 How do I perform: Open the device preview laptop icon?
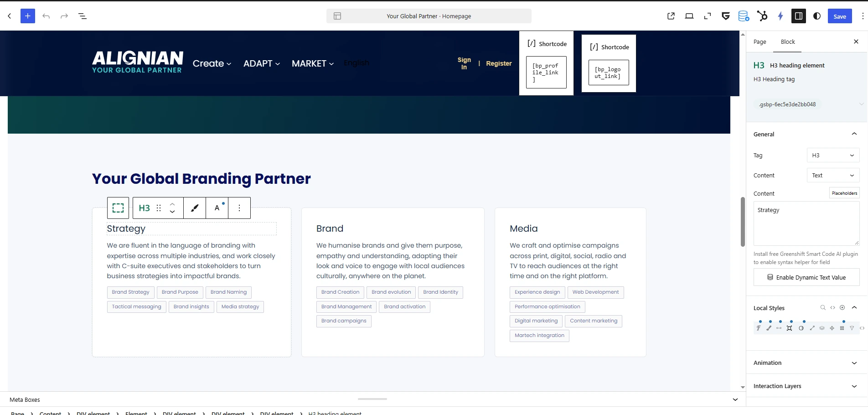(689, 16)
